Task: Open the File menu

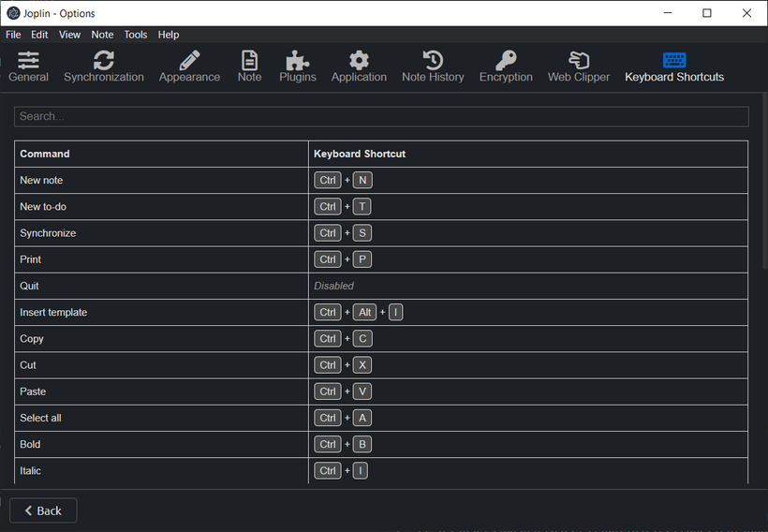Action: click(13, 35)
